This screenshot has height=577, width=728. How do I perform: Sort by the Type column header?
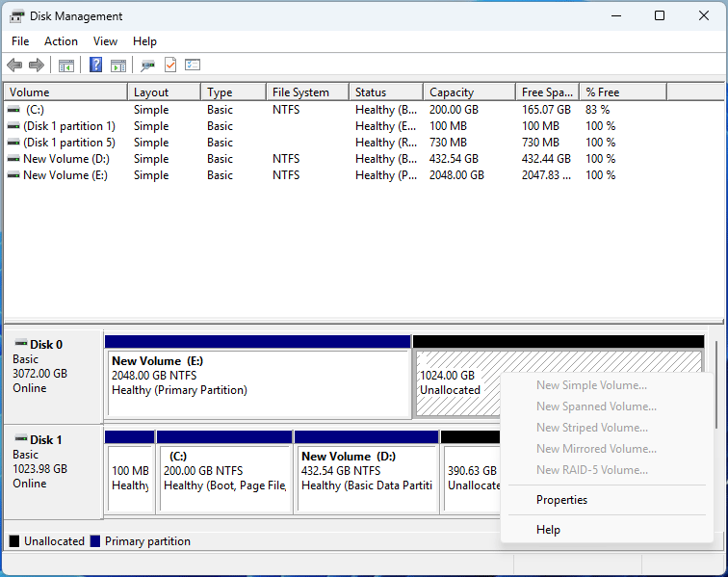(x=234, y=92)
